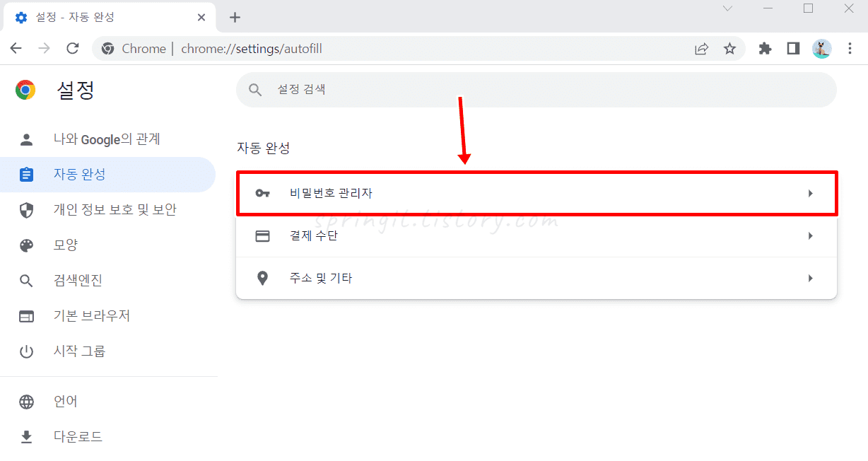Click the profile avatar icon
The width and height of the screenshot is (868, 461).
821,49
